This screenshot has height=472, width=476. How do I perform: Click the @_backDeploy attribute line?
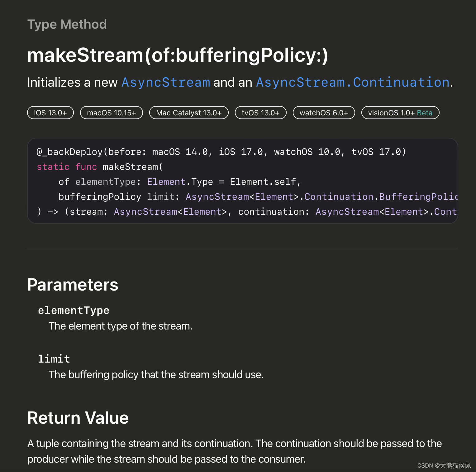tap(221, 152)
